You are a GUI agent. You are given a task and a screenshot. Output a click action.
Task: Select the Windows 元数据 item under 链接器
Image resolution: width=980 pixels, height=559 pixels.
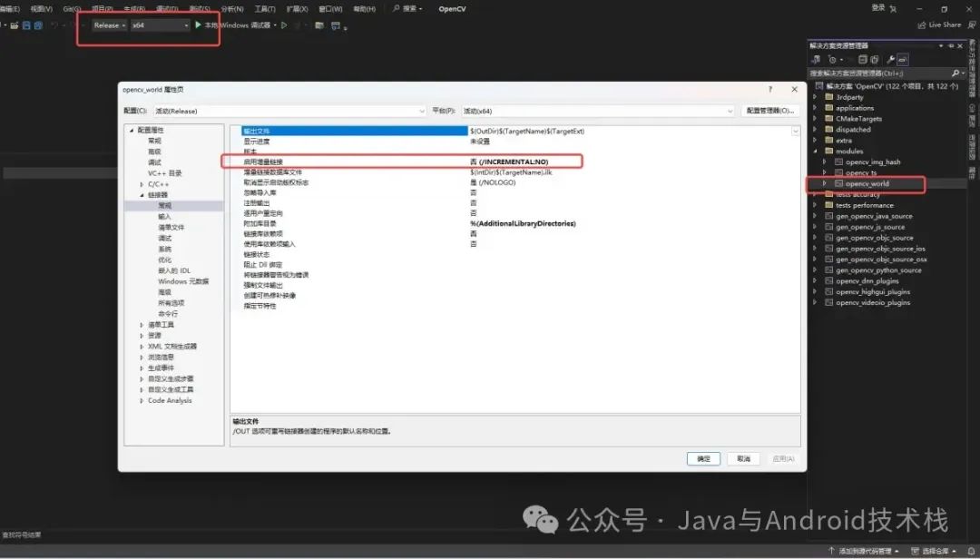[183, 282]
